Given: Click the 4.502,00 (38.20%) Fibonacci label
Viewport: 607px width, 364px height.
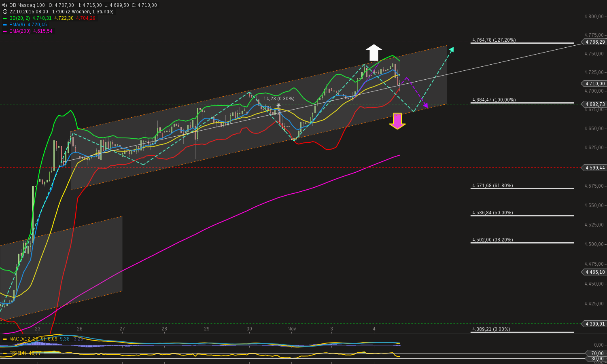Looking at the screenshot, I should 492,240.
